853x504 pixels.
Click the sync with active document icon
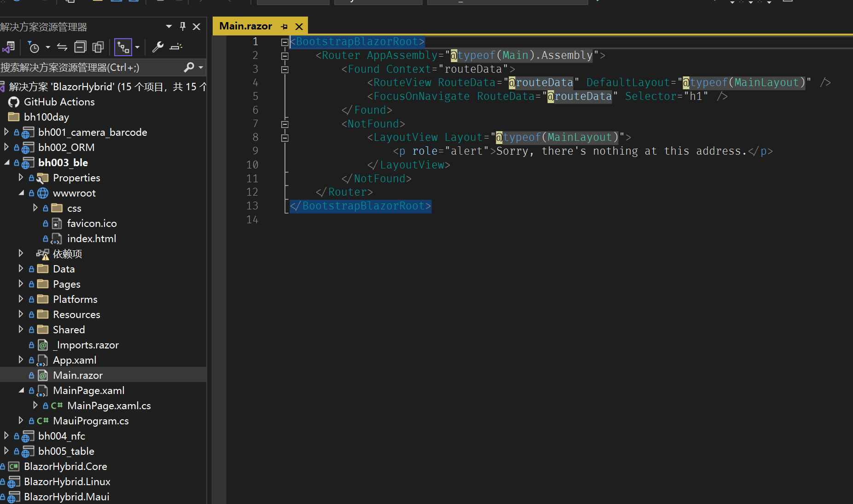tap(62, 47)
